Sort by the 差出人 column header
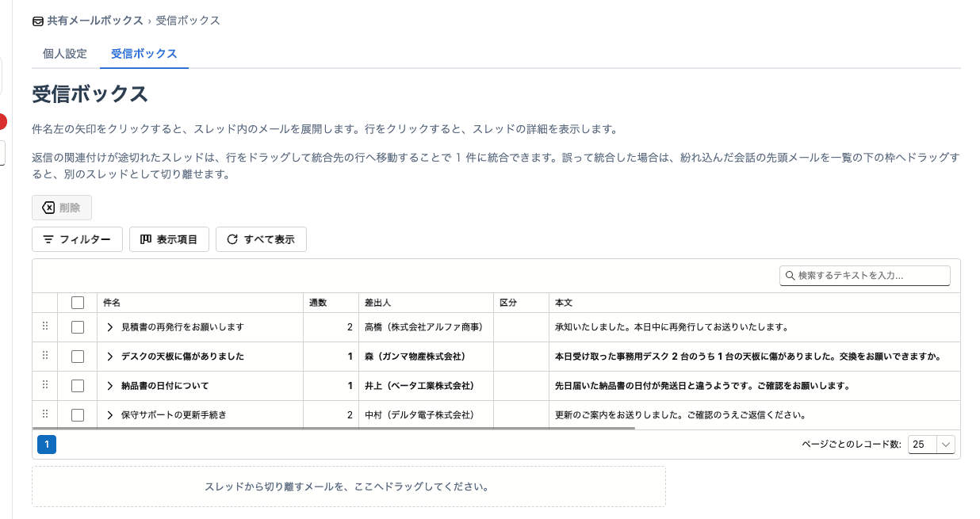 click(x=426, y=303)
